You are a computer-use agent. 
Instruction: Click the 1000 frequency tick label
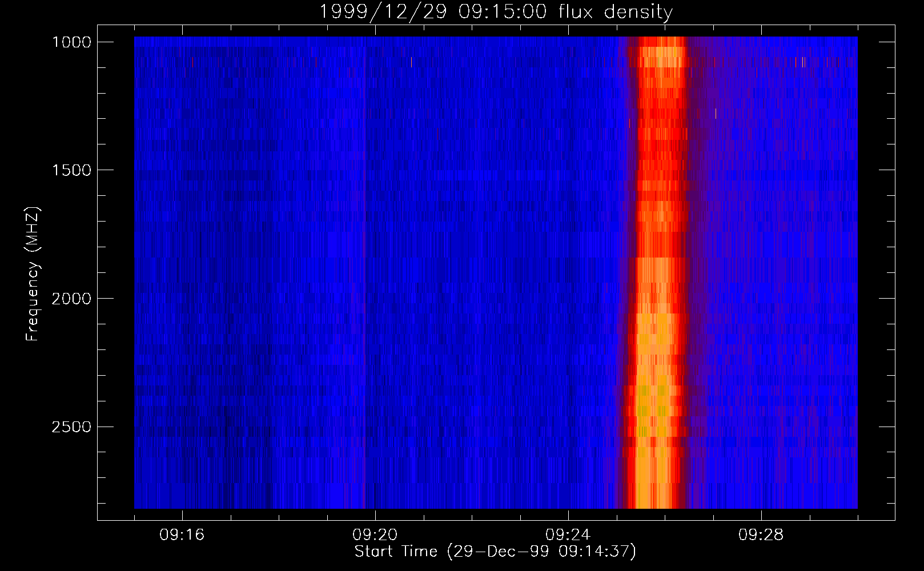pos(71,42)
